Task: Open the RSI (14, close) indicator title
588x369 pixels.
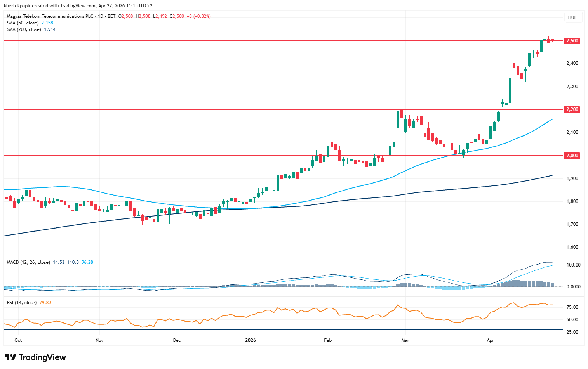Action: click(22, 303)
